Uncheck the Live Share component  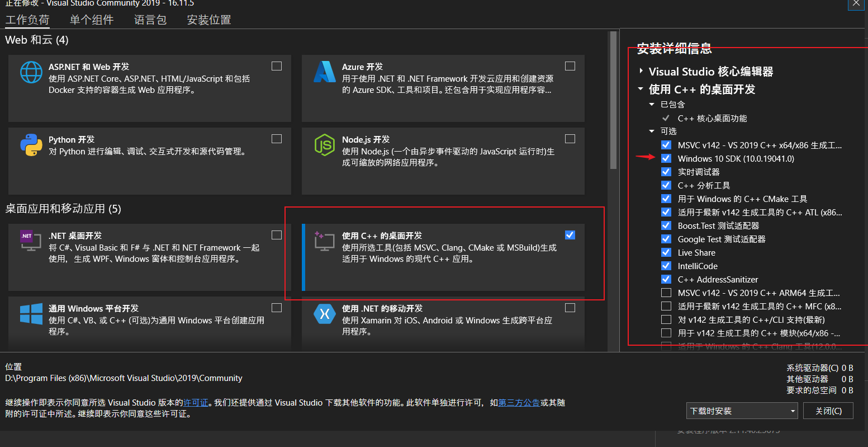[x=666, y=252]
